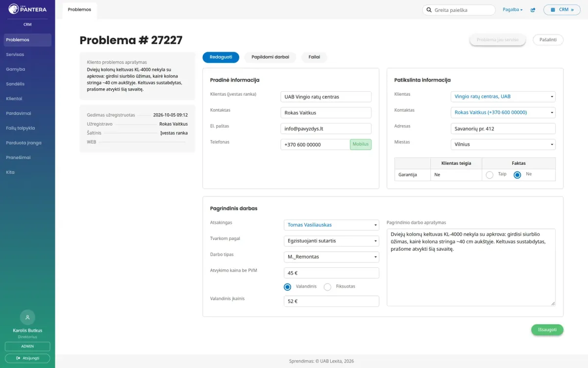Click the Atsijungti logout button
The width and height of the screenshot is (588, 368).
pyautogui.click(x=27, y=358)
